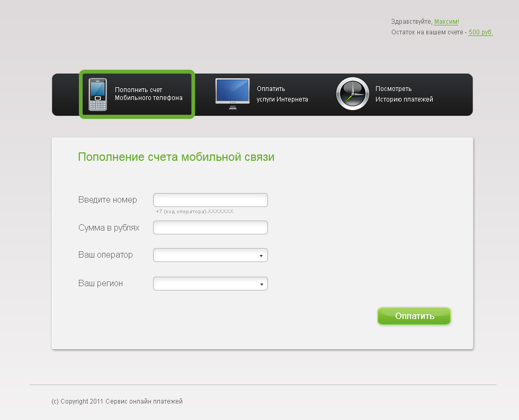Expand the region selection arrow
The width and height of the screenshot is (519, 420).
pyautogui.click(x=261, y=283)
